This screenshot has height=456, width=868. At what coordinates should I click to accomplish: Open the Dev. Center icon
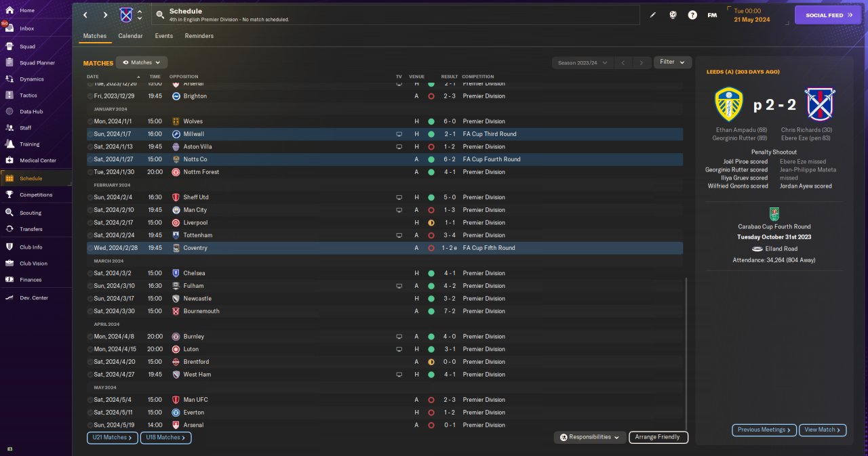tap(9, 297)
